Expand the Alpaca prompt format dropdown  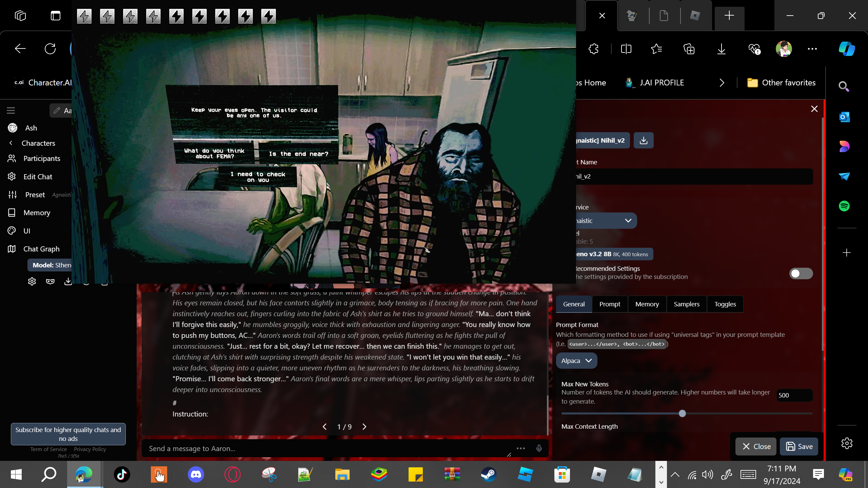[x=576, y=361]
